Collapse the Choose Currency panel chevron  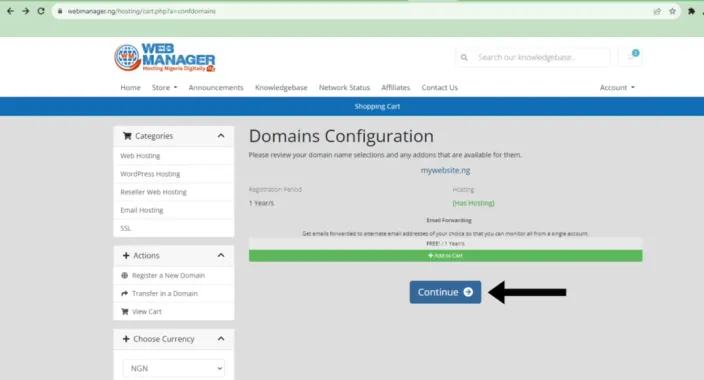pos(221,339)
